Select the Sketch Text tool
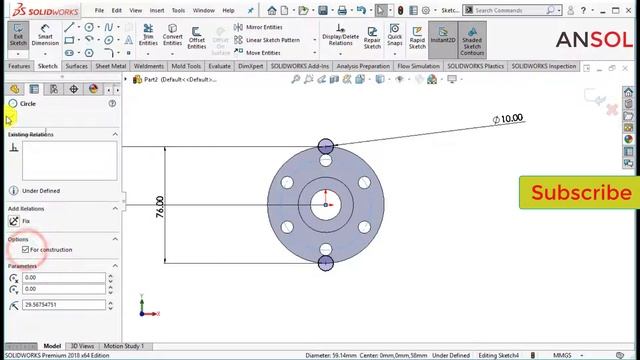 click(x=129, y=40)
